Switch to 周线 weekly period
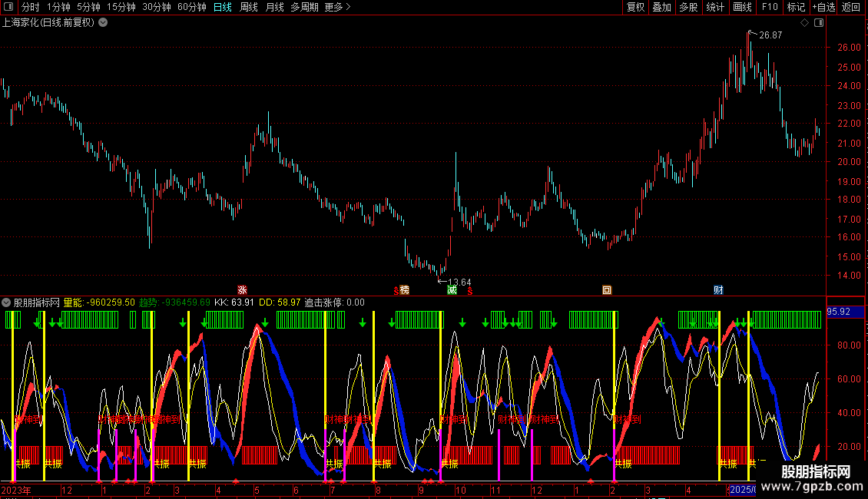The image size is (868, 499). 249,8
